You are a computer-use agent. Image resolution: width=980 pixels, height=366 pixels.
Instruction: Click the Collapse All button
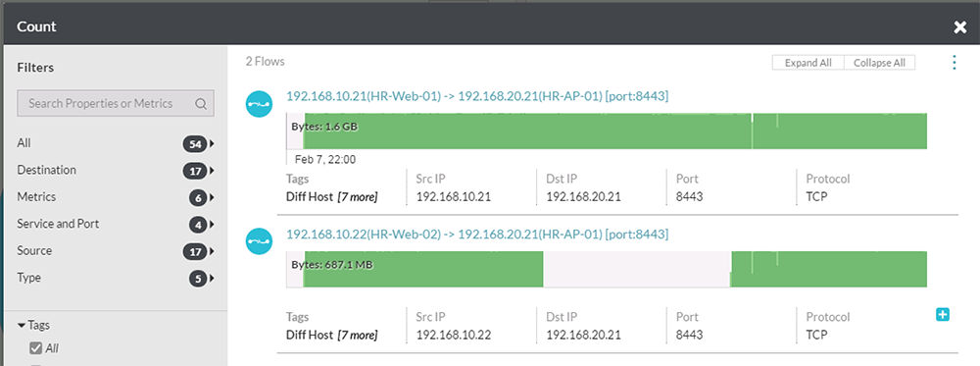click(x=879, y=63)
